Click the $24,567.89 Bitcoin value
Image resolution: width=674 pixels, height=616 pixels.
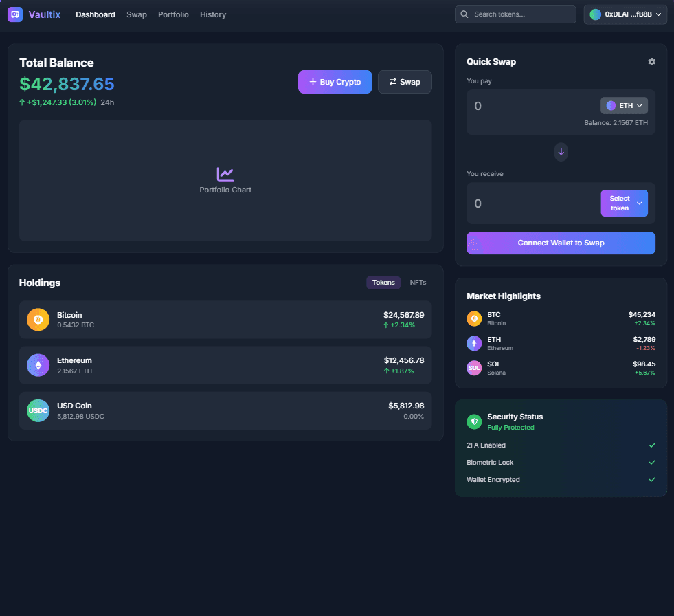pyautogui.click(x=403, y=315)
